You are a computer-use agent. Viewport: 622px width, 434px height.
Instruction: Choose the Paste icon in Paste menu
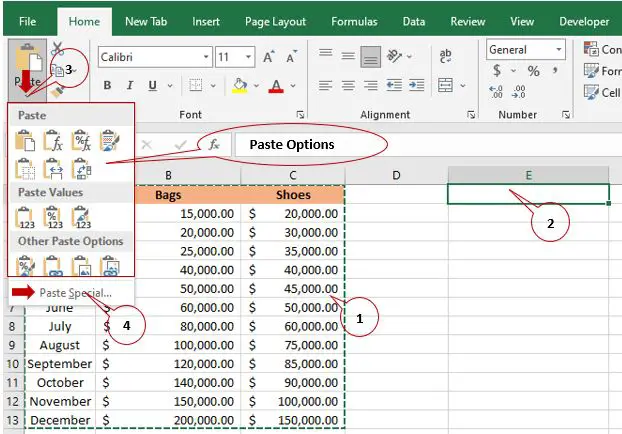[25, 140]
